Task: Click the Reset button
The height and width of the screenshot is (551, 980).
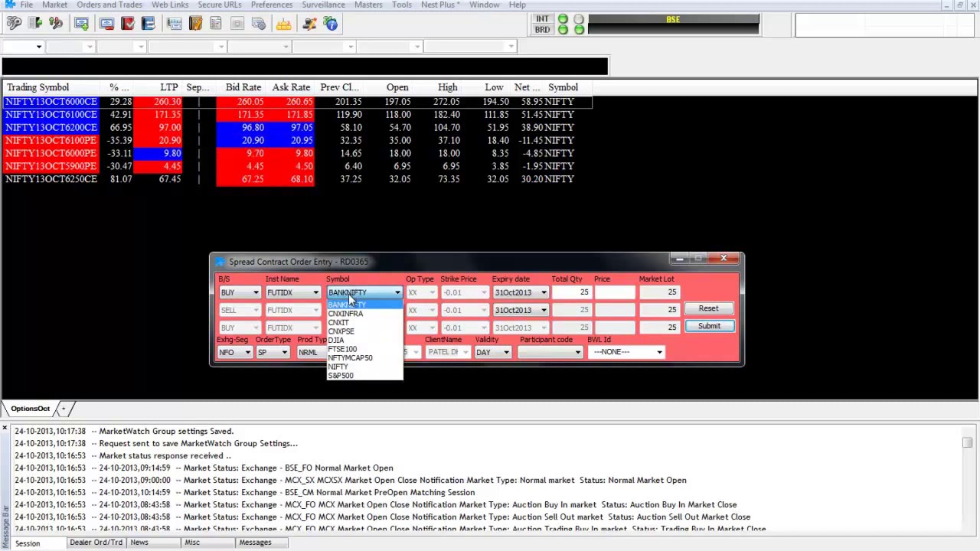Action: coord(708,308)
